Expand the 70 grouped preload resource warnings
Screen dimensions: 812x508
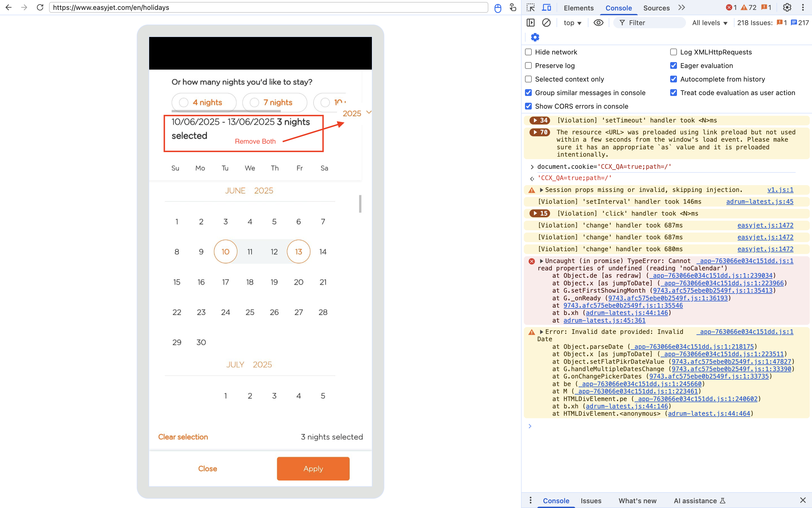pyautogui.click(x=540, y=132)
